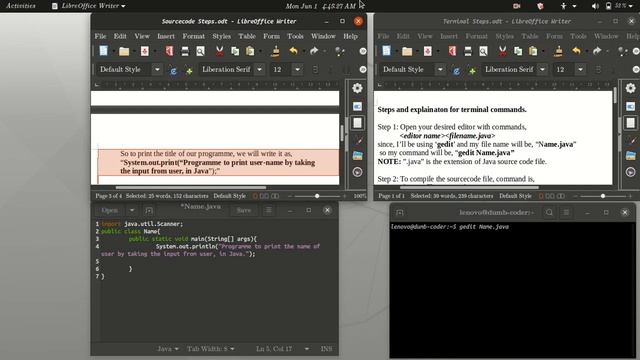Click Activities in top panel

click(x=20, y=6)
